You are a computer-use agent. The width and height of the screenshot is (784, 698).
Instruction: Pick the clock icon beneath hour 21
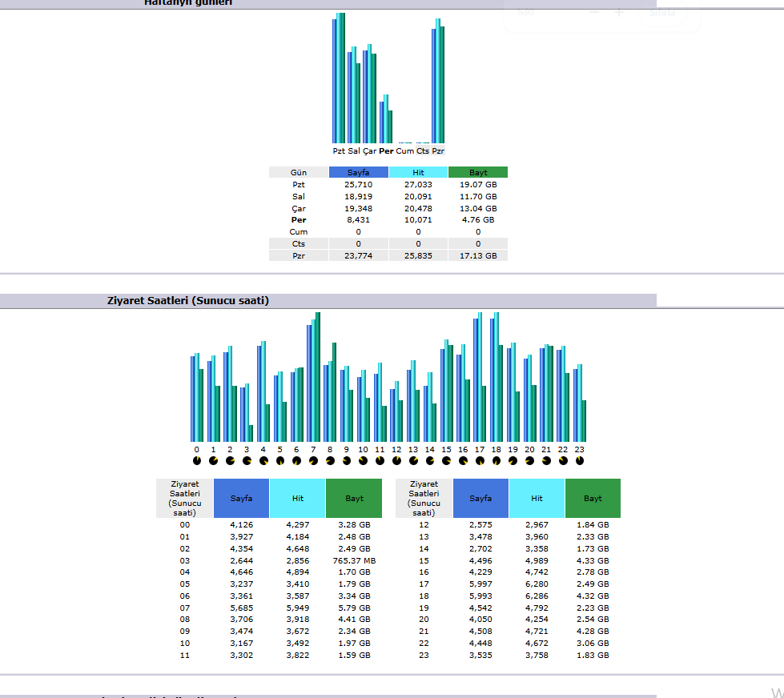point(546,461)
